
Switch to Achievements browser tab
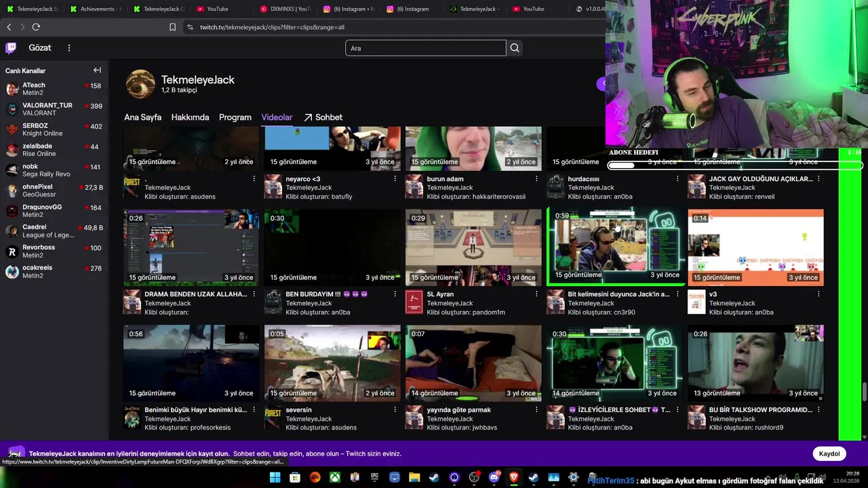95,9
